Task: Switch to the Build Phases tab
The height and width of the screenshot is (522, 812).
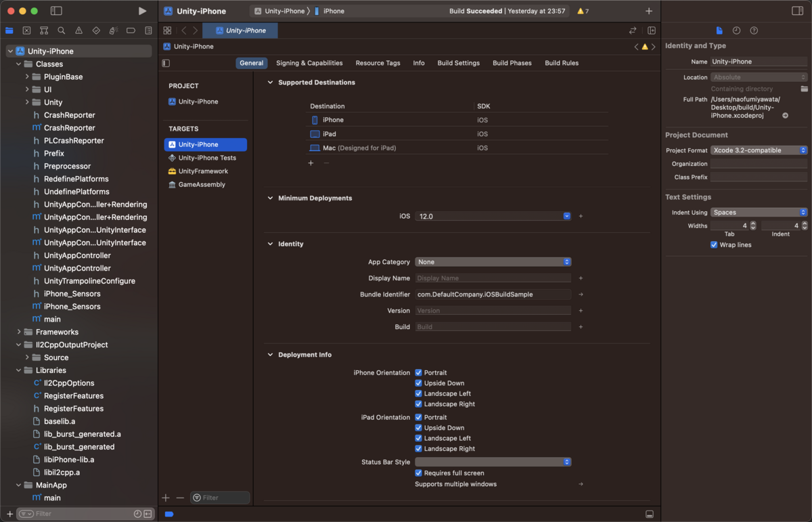Action: [512, 62]
